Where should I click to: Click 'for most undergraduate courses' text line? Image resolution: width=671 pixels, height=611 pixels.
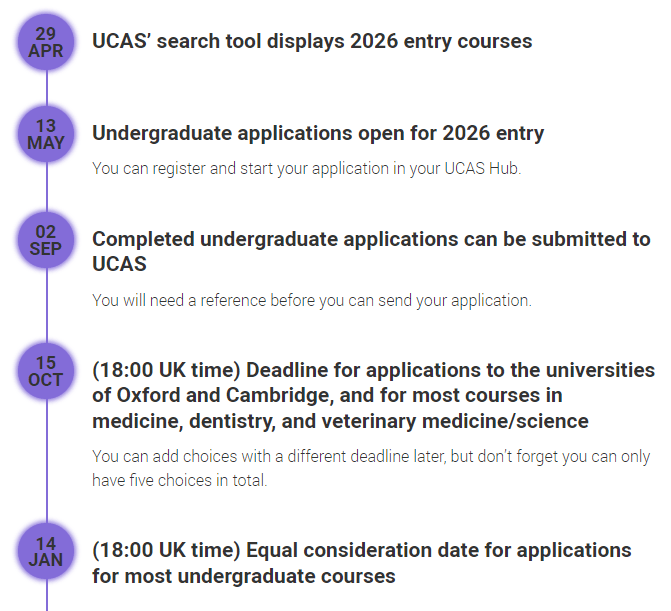(x=243, y=576)
